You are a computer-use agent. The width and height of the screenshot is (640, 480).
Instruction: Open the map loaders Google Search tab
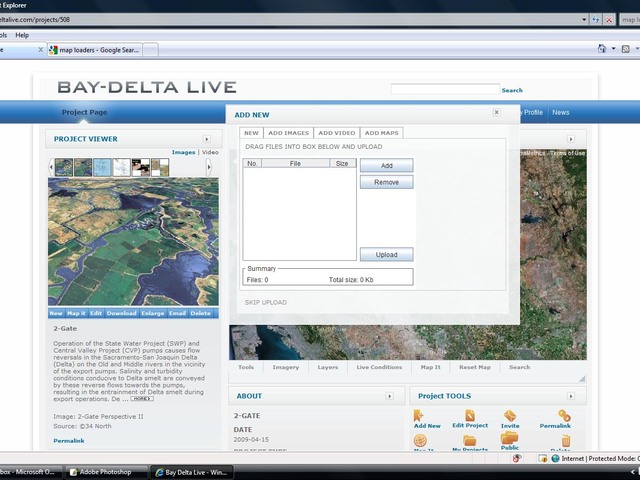coord(95,50)
